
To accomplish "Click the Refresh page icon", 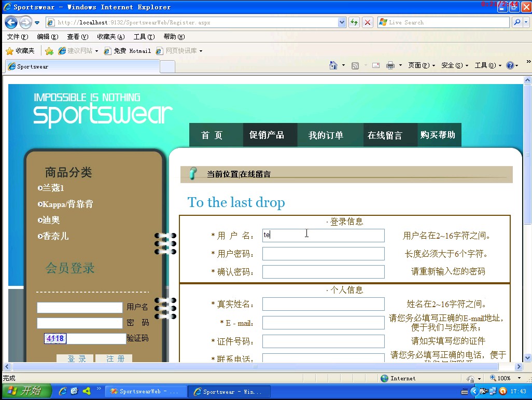I will (354, 22).
